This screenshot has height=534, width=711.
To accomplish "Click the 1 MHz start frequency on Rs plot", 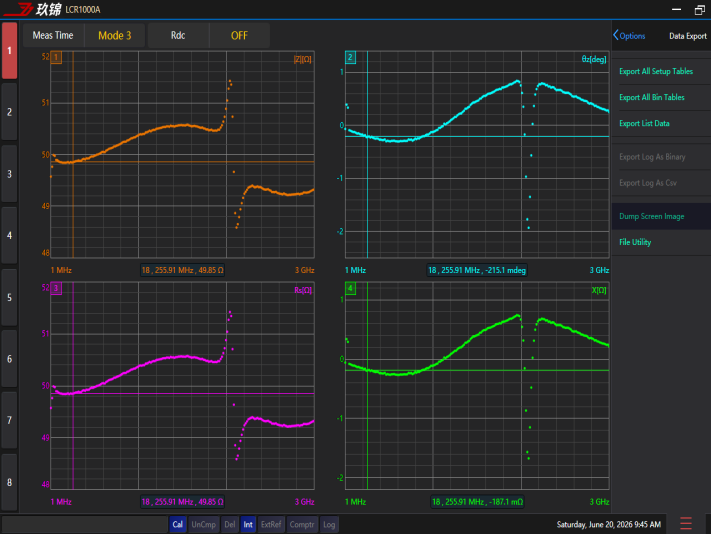I will [61, 502].
